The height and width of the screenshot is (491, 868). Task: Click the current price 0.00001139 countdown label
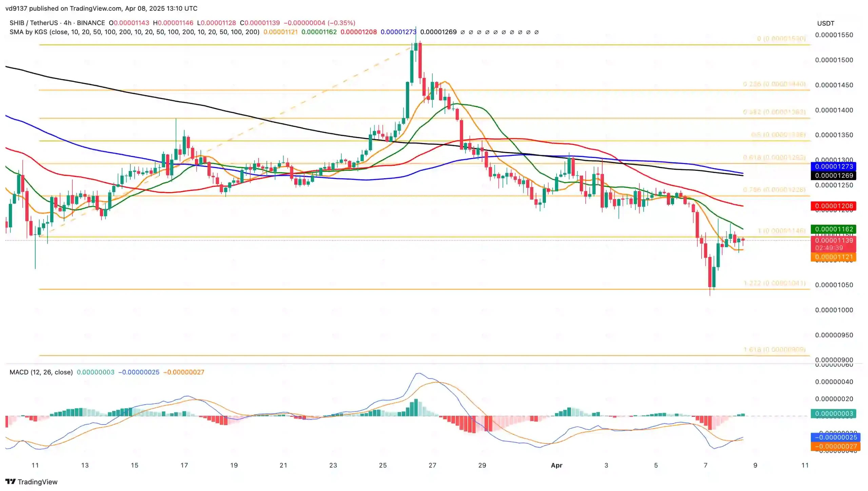point(833,244)
